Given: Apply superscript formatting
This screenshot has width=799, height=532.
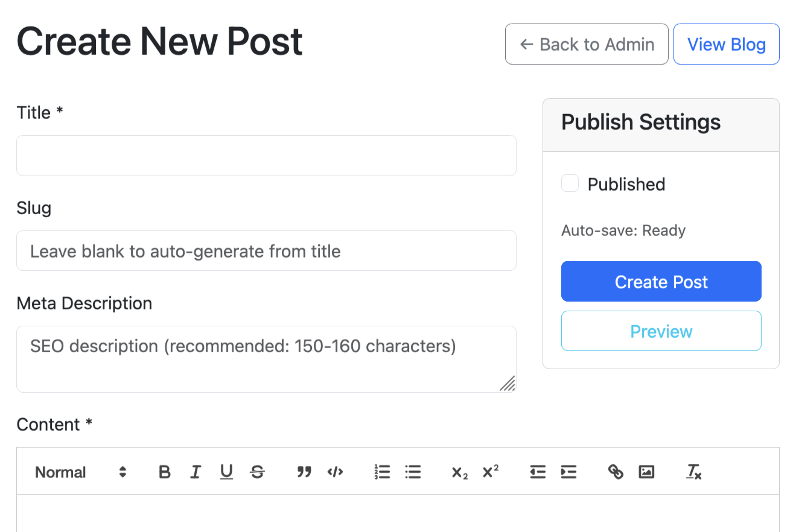Looking at the screenshot, I should (490, 472).
